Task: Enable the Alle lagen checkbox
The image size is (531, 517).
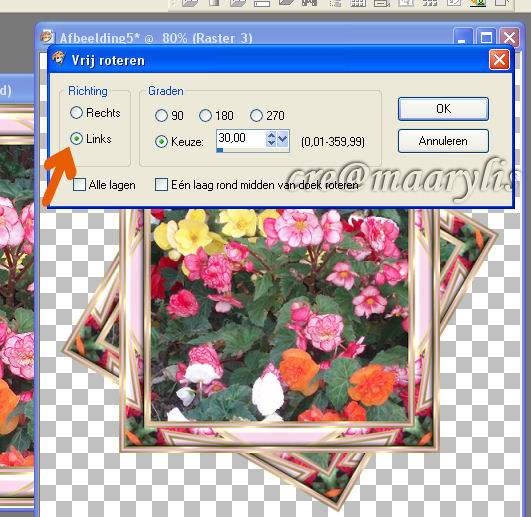Action: coord(104,185)
